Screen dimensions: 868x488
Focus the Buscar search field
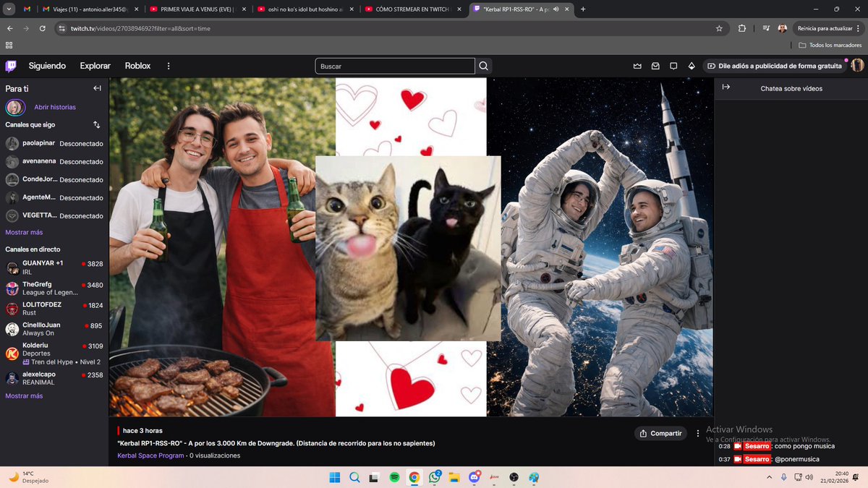tap(395, 67)
